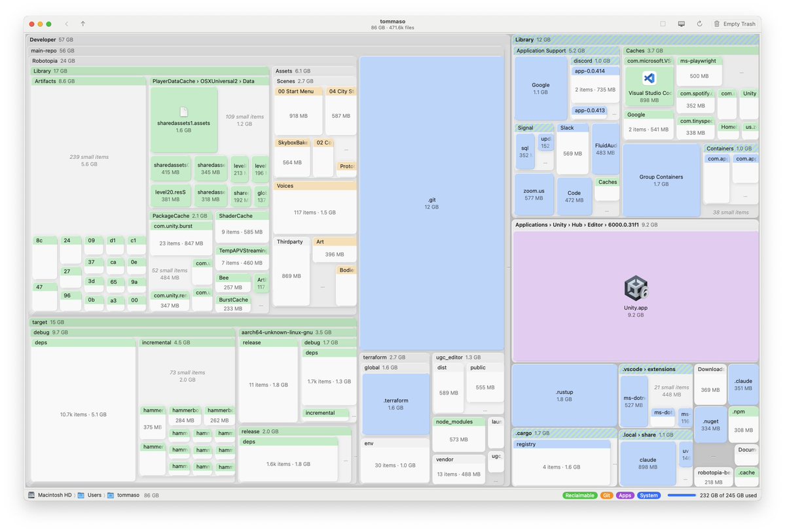Open the Developer 57 GB header
This screenshot has height=532, width=785.
point(268,39)
